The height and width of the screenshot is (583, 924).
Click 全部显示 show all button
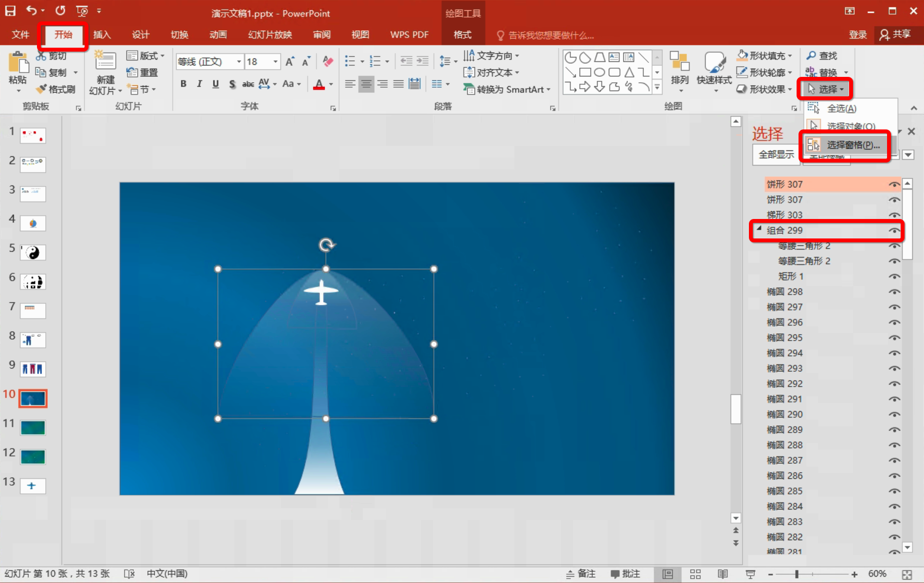pyautogui.click(x=776, y=155)
